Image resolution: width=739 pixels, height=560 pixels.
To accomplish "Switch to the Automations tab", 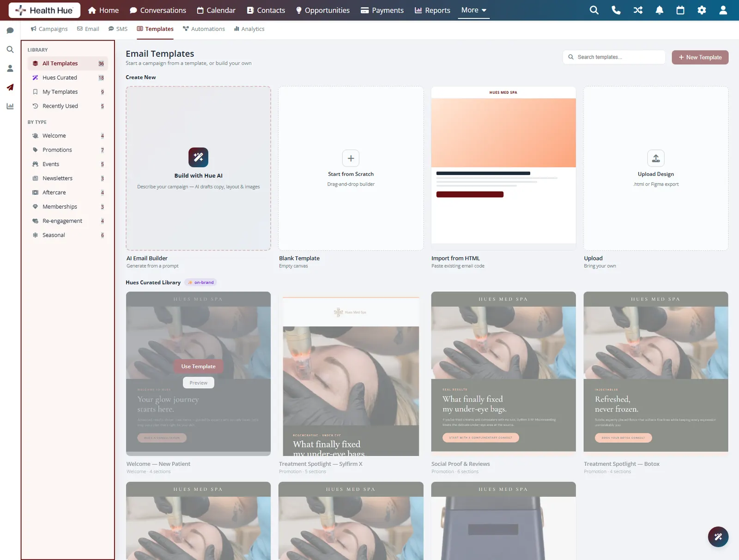I will point(204,29).
